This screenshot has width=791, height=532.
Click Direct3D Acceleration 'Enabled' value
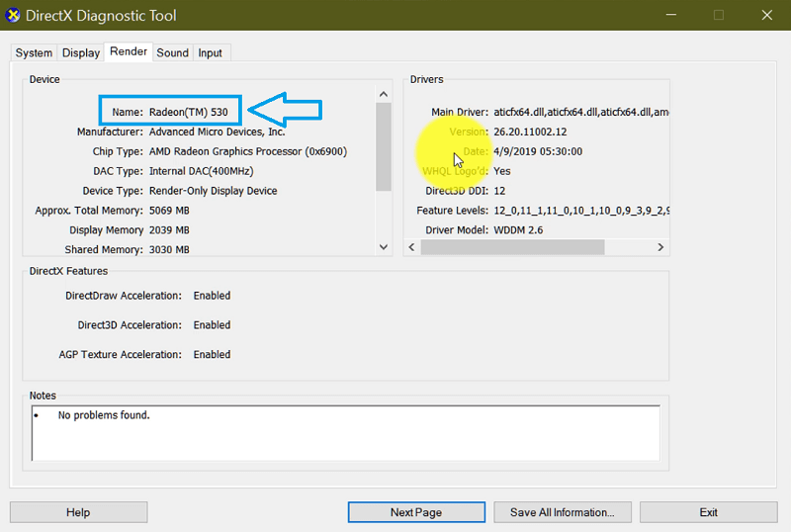coord(212,325)
